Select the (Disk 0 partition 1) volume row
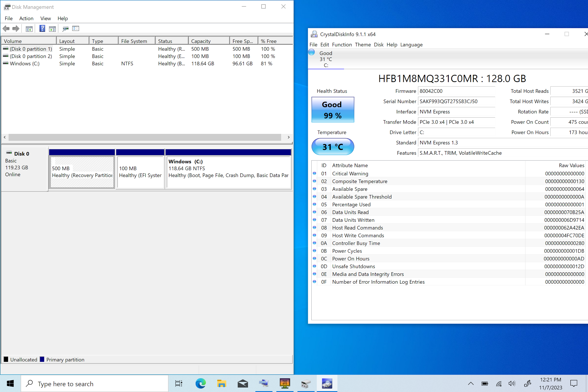This screenshot has width=588, height=392. [x=147, y=49]
